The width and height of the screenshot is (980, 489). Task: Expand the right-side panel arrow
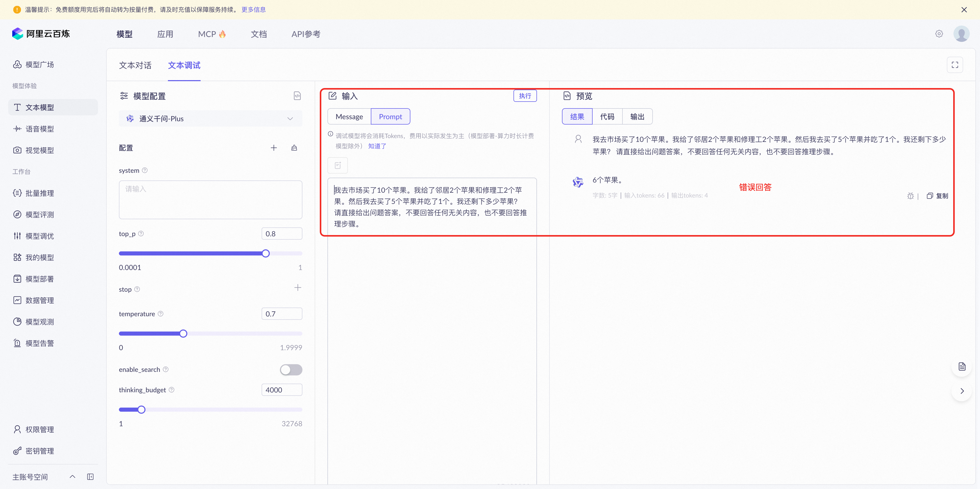tap(962, 391)
